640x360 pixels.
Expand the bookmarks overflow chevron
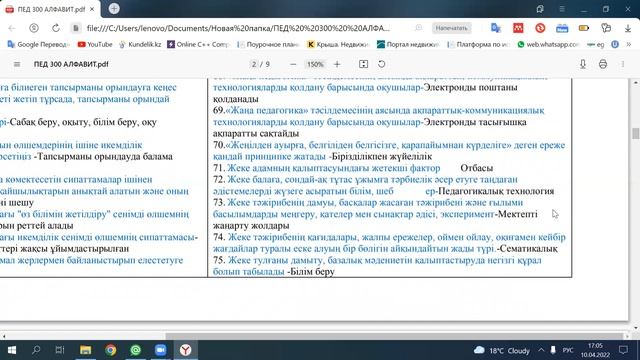pyautogui.click(x=629, y=44)
